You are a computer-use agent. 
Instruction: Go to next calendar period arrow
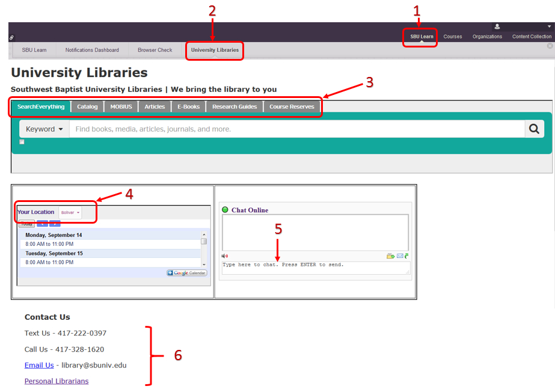[55, 224]
